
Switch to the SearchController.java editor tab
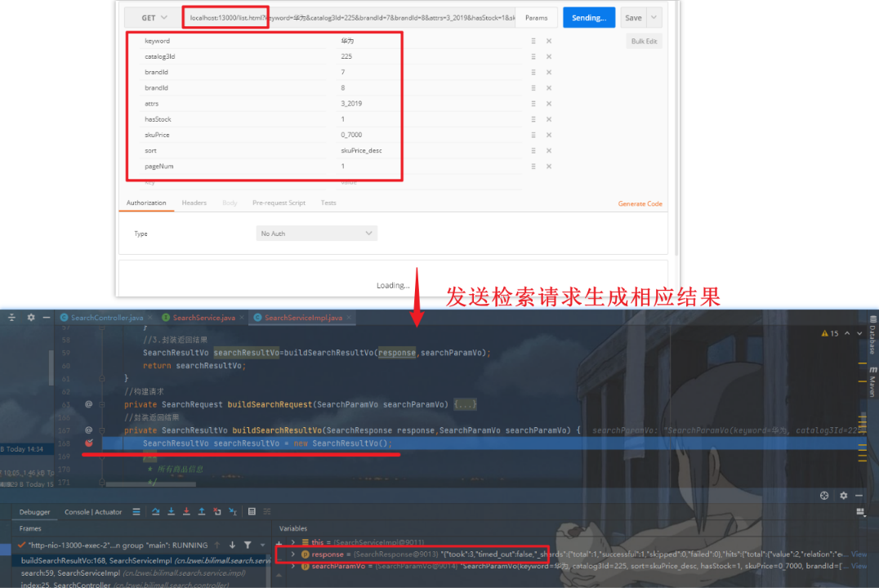(106, 318)
